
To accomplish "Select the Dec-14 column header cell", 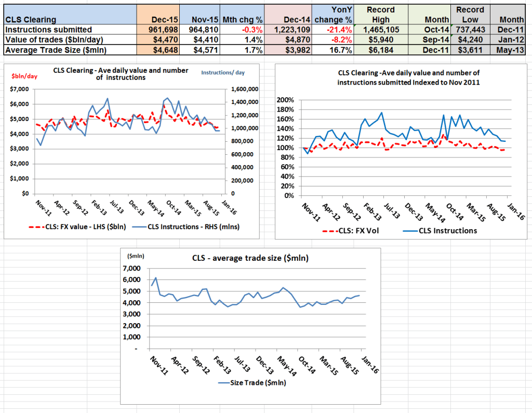I will [288, 15].
